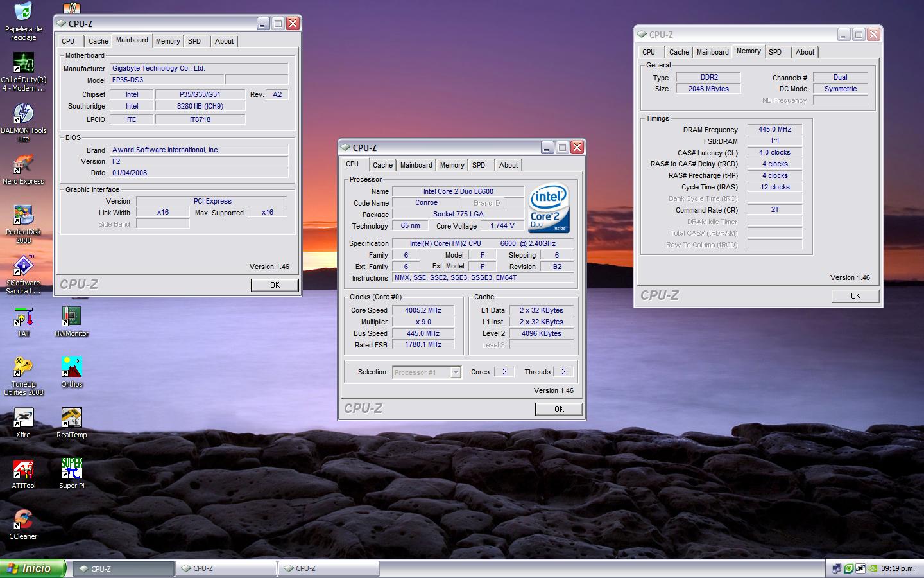Select TuneUp Utilities 2008 icon
Viewport: 924px width, 578px height.
pos(23,376)
